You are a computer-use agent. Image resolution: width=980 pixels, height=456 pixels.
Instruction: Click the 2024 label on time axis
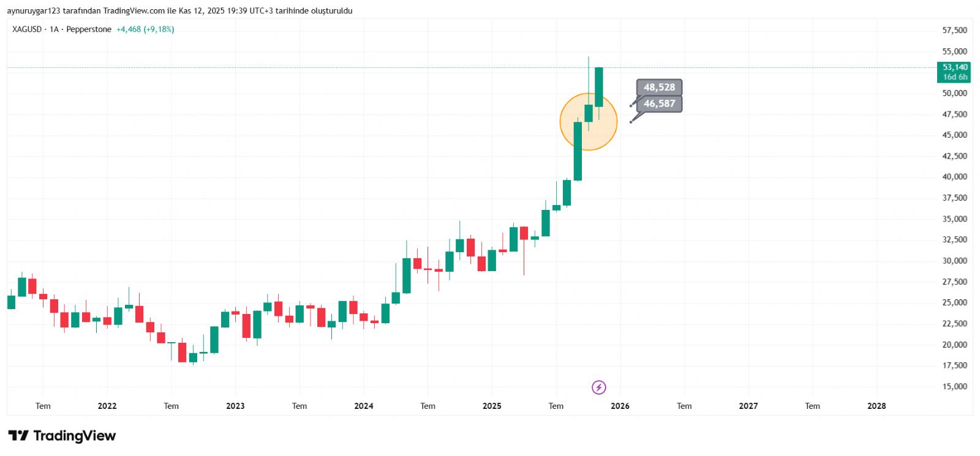(x=363, y=406)
